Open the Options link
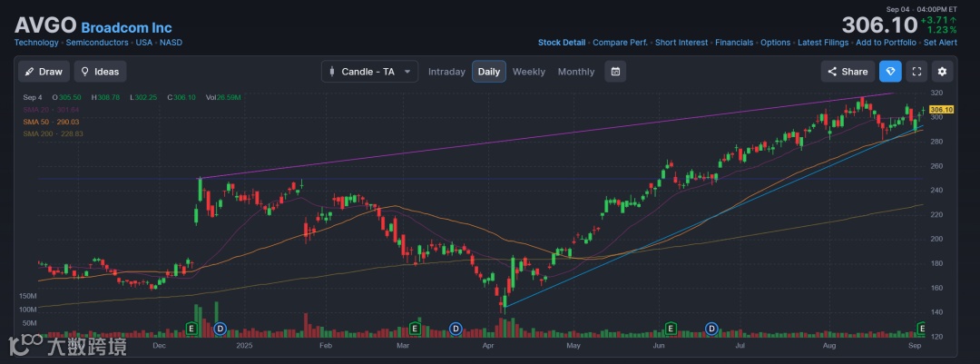Screen dimensions: 980x364 coord(775,43)
